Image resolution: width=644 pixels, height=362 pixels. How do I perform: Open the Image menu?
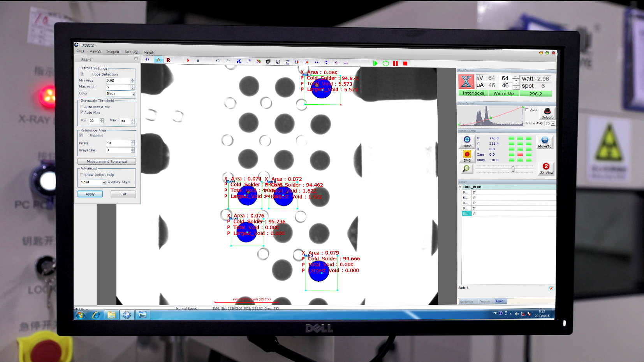(113, 52)
